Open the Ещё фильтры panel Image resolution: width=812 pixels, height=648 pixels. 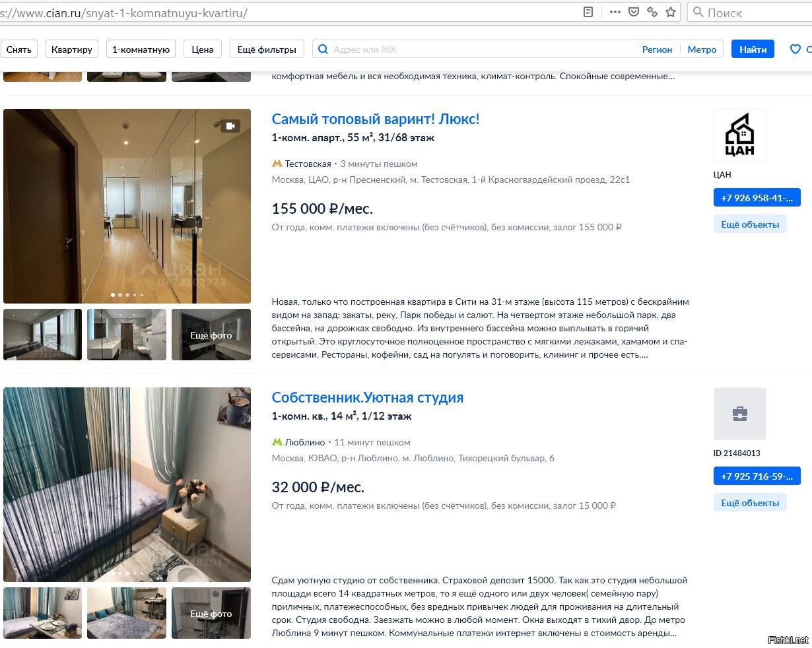pyautogui.click(x=267, y=49)
